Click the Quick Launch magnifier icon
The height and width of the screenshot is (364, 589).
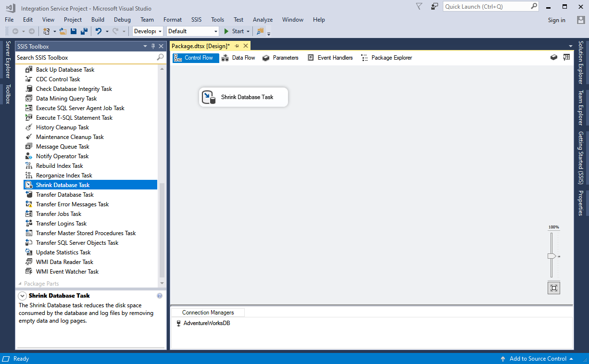pyautogui.click(x=534, y=7)
